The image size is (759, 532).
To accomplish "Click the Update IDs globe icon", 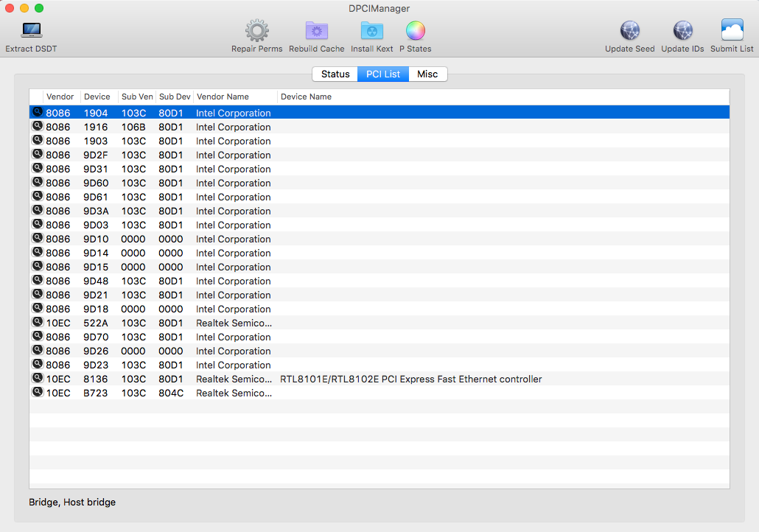I will (682, 31).
